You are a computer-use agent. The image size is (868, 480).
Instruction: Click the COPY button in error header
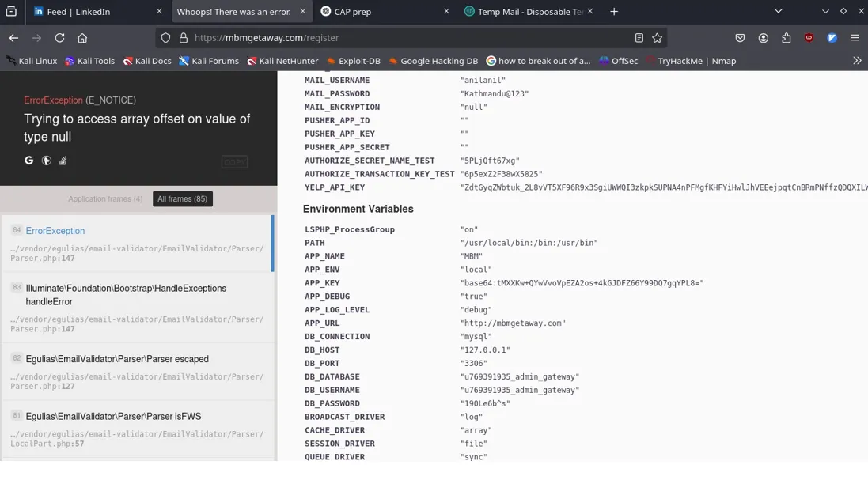click(234, 162)
